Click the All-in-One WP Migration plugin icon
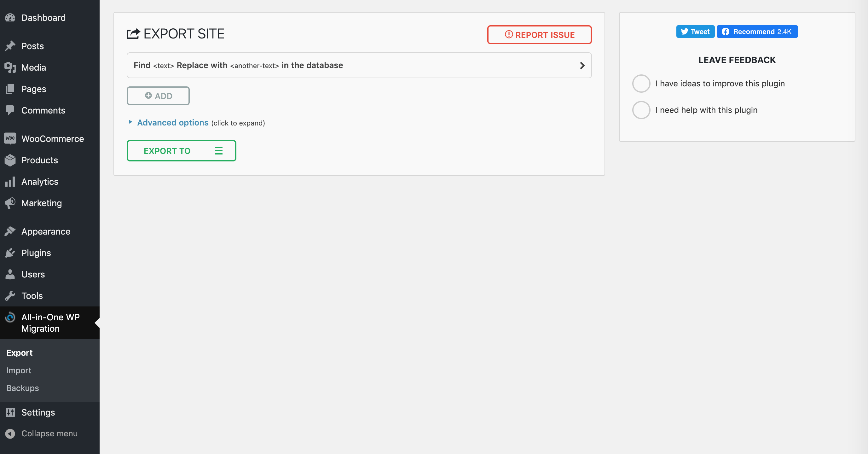Image resolution: width=868 pixels, height=454 pixels. click(10, 317)
